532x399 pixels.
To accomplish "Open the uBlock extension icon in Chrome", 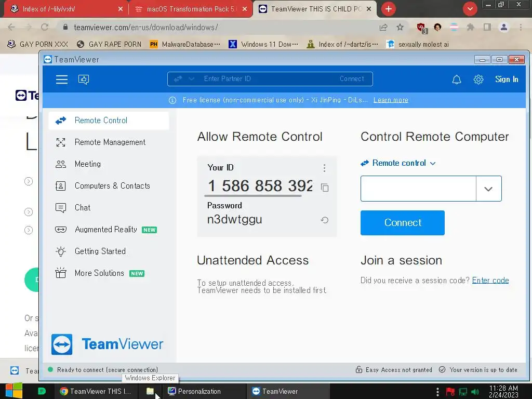I will point(422,28).
